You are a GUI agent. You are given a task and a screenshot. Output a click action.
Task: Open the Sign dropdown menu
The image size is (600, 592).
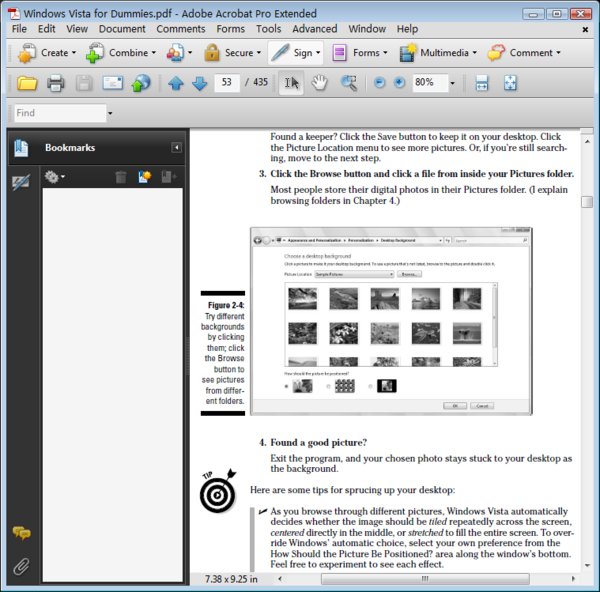tap(318, 52)
